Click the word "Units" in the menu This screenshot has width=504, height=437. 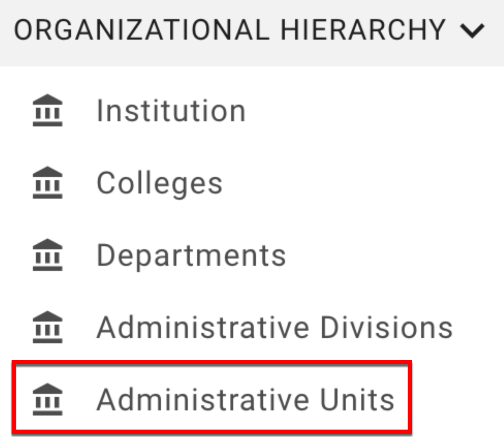click(357, 400)
